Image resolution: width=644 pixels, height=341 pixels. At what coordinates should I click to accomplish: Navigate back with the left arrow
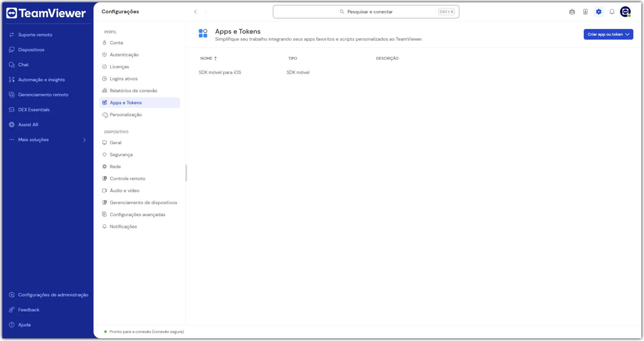pyautogui.click(x=196, y=12)
